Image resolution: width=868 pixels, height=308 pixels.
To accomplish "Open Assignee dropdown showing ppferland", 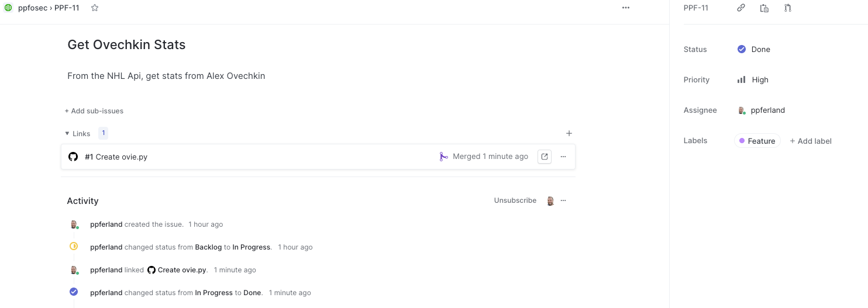I will pyautogui.click(x=762, y=110).
